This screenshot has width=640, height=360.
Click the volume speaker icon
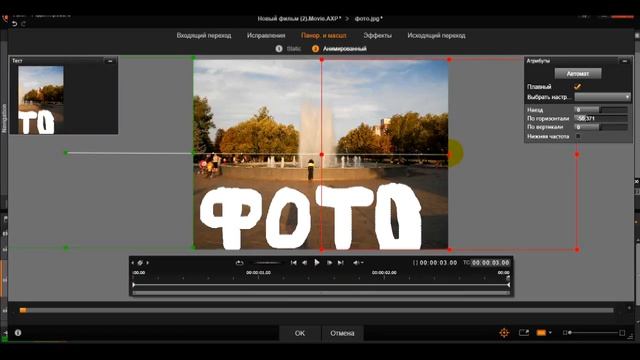click(x=356, y=263)
